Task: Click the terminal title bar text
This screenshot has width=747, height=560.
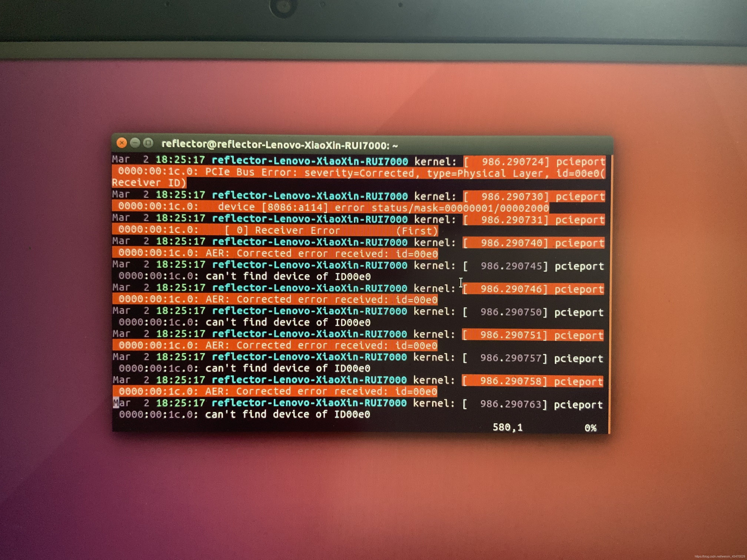Action: click(x=280, y=145)
